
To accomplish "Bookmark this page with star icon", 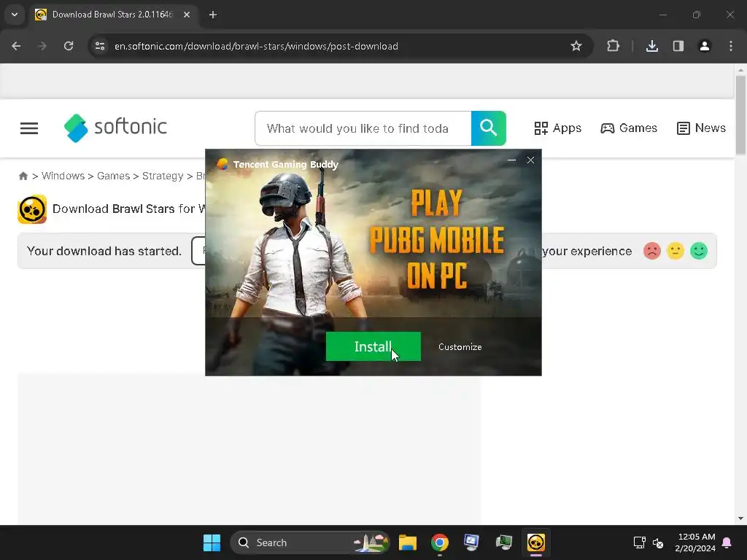I will coord(576,46).
